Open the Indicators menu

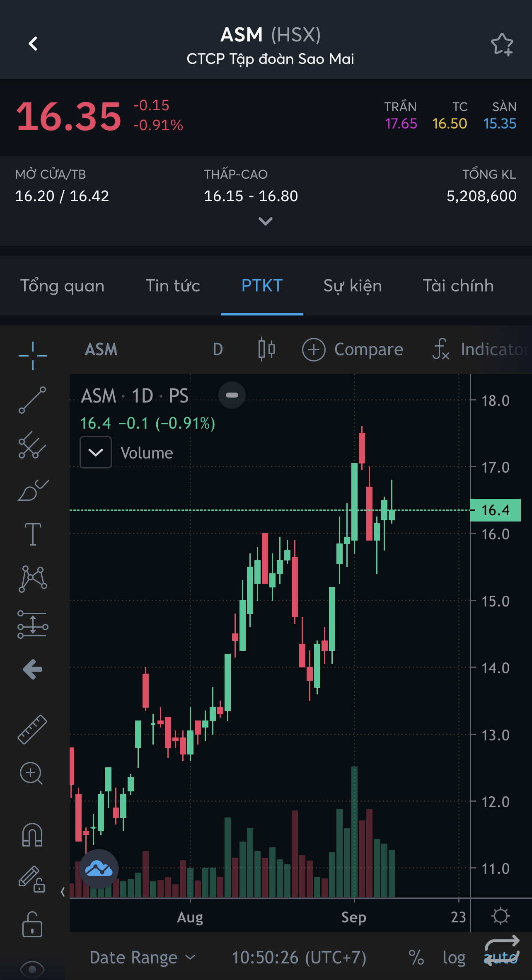[x=481, y=349]
